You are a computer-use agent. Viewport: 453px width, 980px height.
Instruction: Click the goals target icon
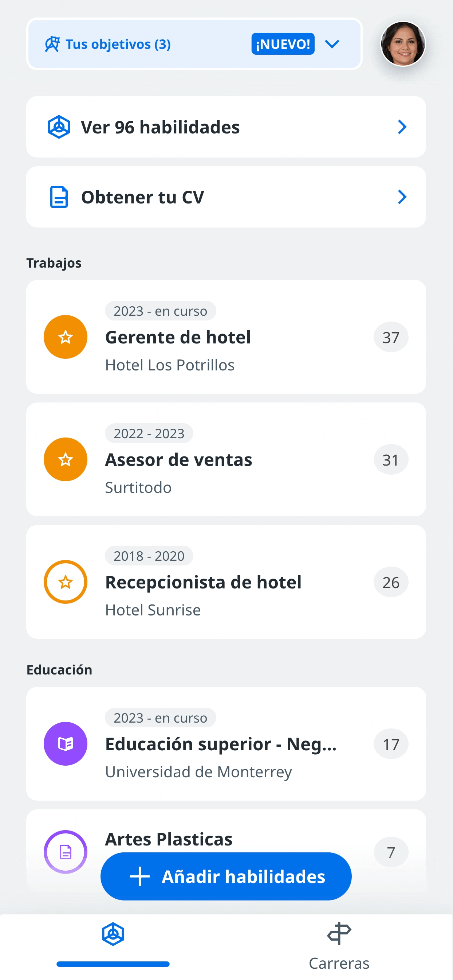52,44
